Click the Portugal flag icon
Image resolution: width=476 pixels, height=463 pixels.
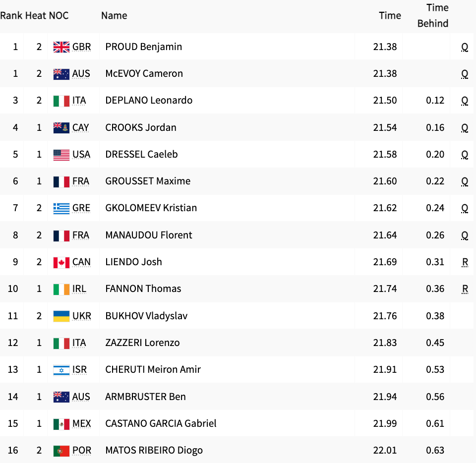coord(61,451)
